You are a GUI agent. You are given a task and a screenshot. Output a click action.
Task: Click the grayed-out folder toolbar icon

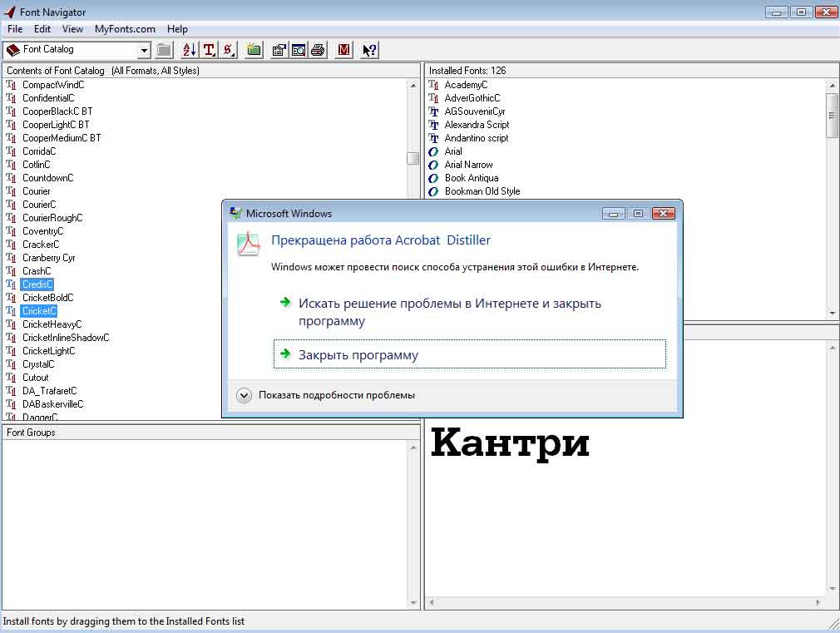point(165,51)
